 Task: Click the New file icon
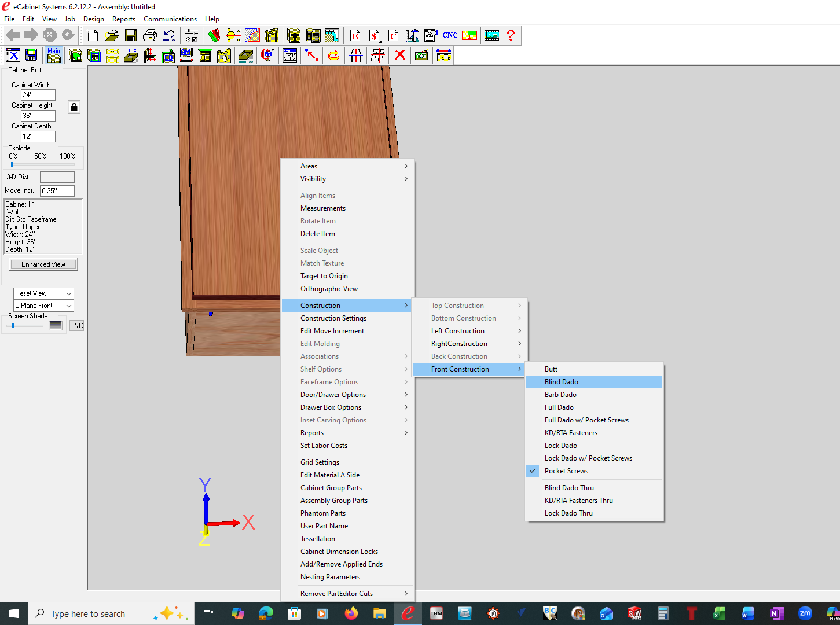tap(93, 35)
